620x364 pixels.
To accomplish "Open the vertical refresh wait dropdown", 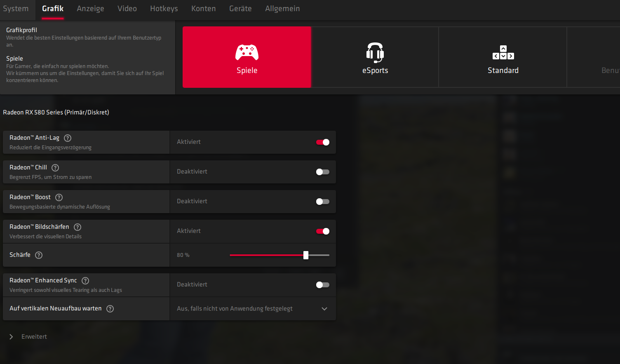I will click(x=253, y=309).
